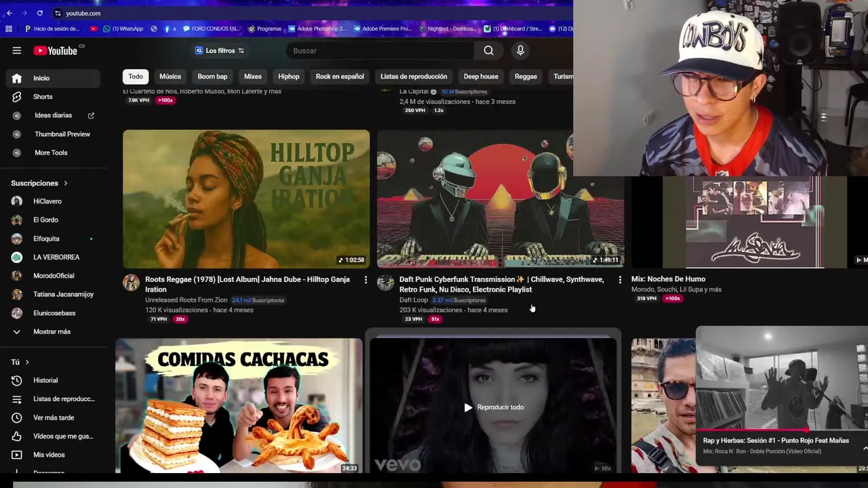Select the Reggae filter chip
The width and height of the screenshot is (868, 488).
pos(526,77)
